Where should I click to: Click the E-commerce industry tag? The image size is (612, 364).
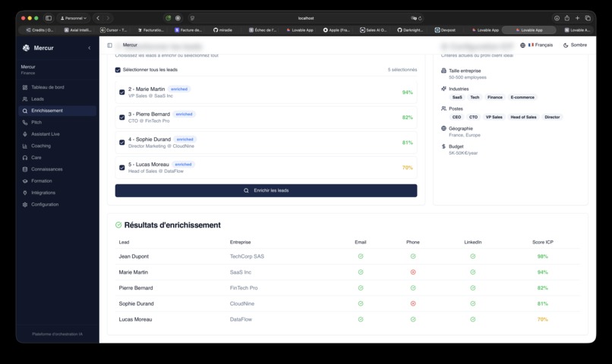tap(522, 97)
